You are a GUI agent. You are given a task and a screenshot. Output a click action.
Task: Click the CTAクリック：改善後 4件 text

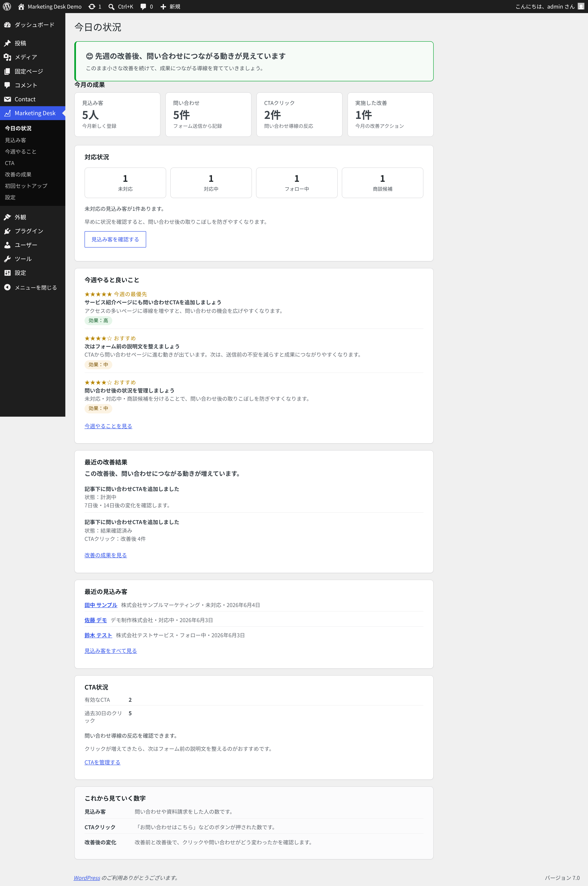[115, 539]
